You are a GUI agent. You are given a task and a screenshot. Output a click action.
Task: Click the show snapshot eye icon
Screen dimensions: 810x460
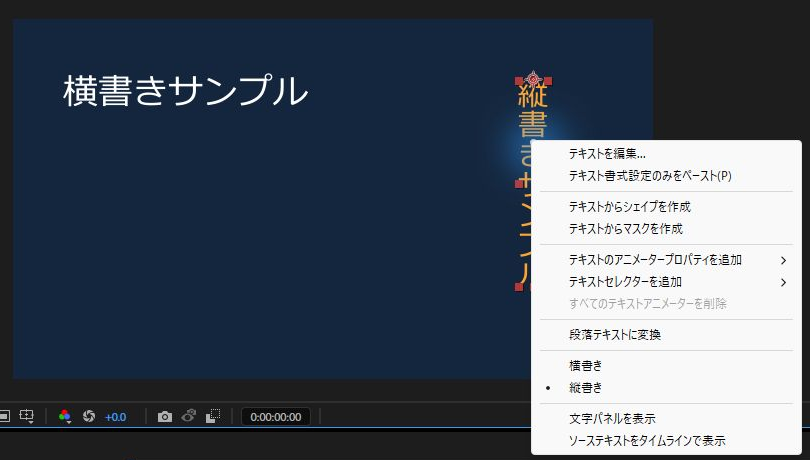coord(189,416)
